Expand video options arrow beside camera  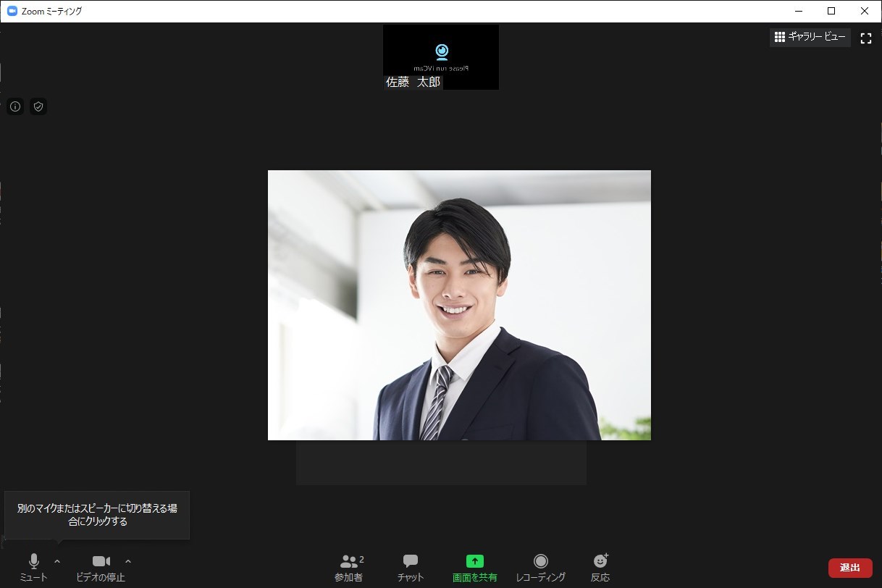click(128, 561)
